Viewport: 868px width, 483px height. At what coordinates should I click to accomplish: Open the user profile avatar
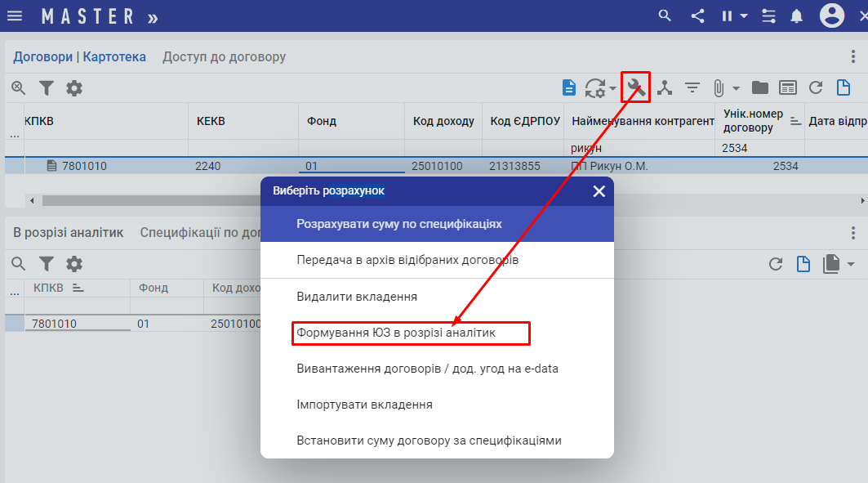pyautogui.click(x=832, y=16)
